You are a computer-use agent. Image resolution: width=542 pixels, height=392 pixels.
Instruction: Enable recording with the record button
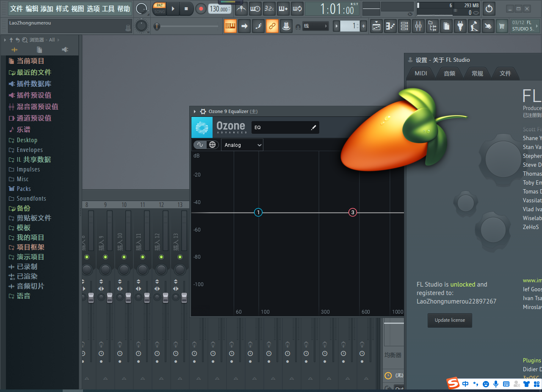(x=200, y=8)
